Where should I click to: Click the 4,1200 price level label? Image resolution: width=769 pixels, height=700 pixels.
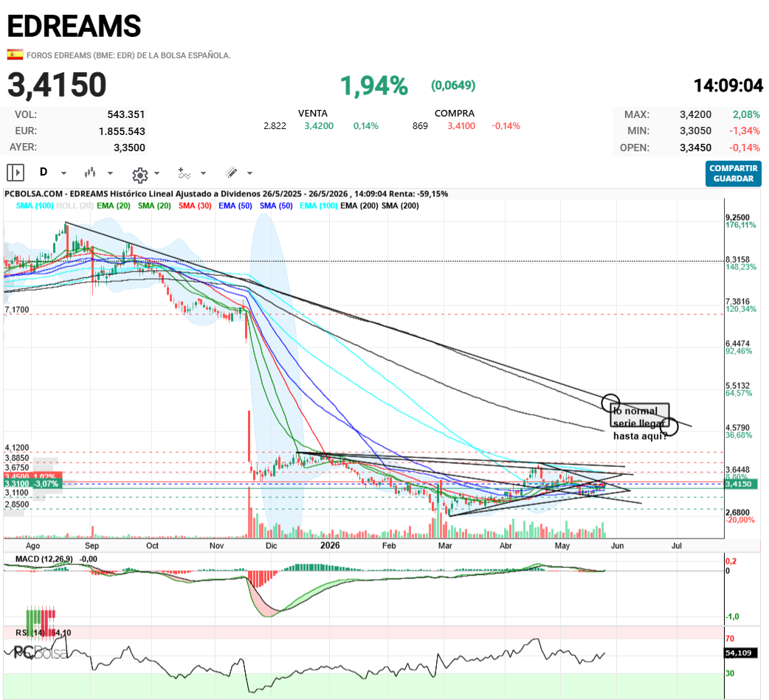(x=17, y=448)
